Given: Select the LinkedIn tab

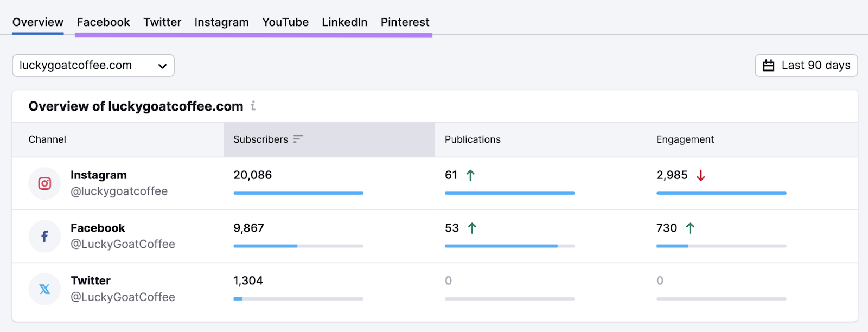Looking at the screenshot, I should click(344, 22).
